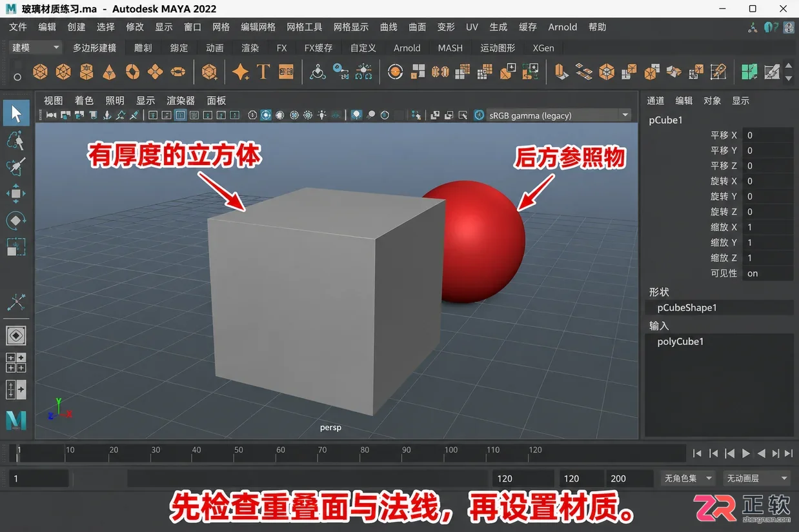Open the 文件 menu

click(18, 27)
